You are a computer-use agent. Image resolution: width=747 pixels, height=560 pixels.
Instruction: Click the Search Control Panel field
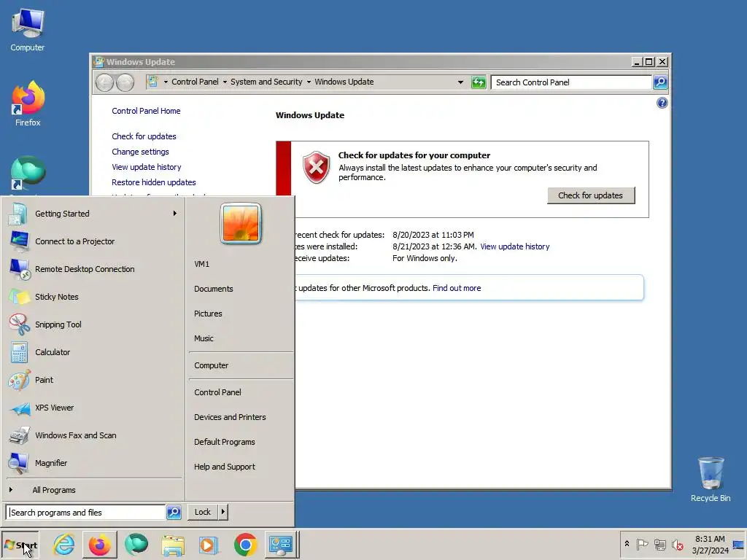[570, 82]
